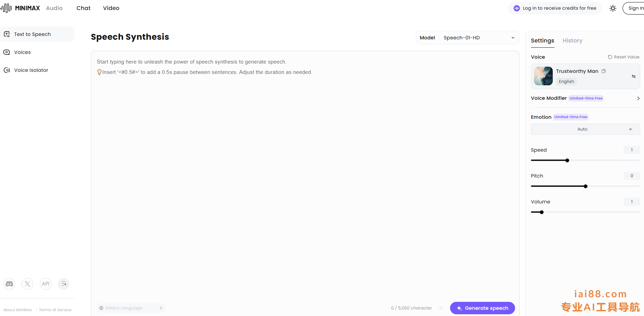Click the MiniMax logo
The height and width of the screenshot is (316, 644).
point(21,8)
